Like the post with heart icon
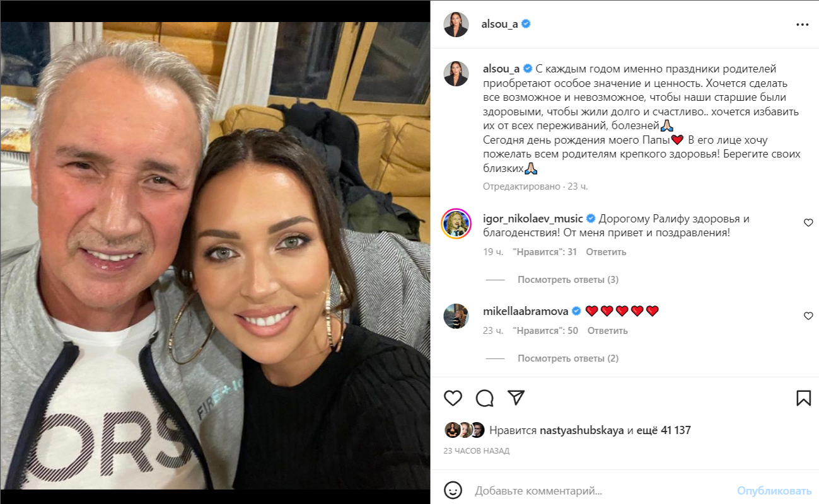The image size is (819, 504). [453, 398]
